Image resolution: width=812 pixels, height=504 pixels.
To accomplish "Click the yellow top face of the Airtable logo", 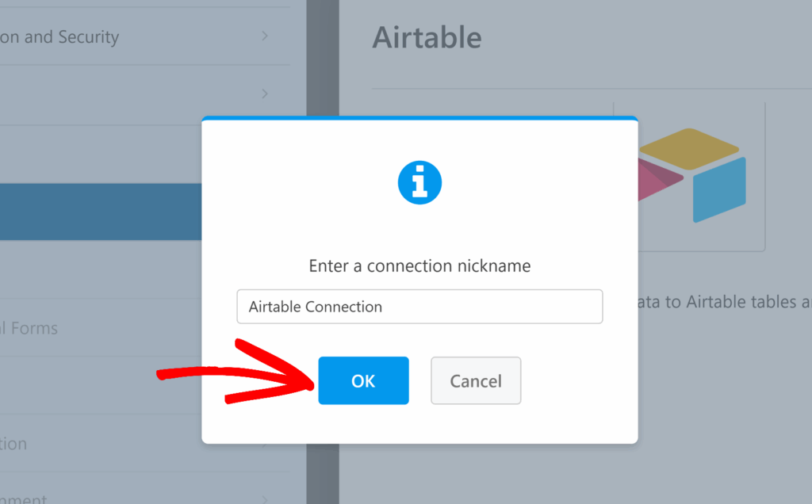I will [x=688, y=148].
